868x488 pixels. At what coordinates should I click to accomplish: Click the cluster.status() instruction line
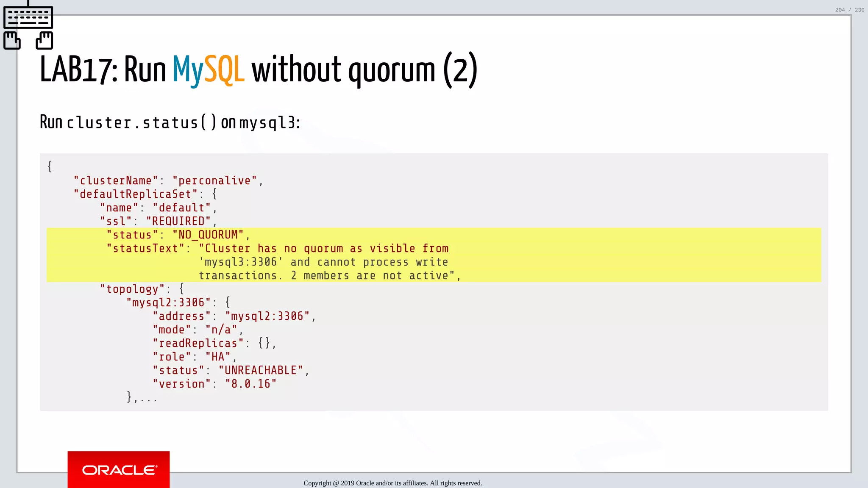click(170, 122)
